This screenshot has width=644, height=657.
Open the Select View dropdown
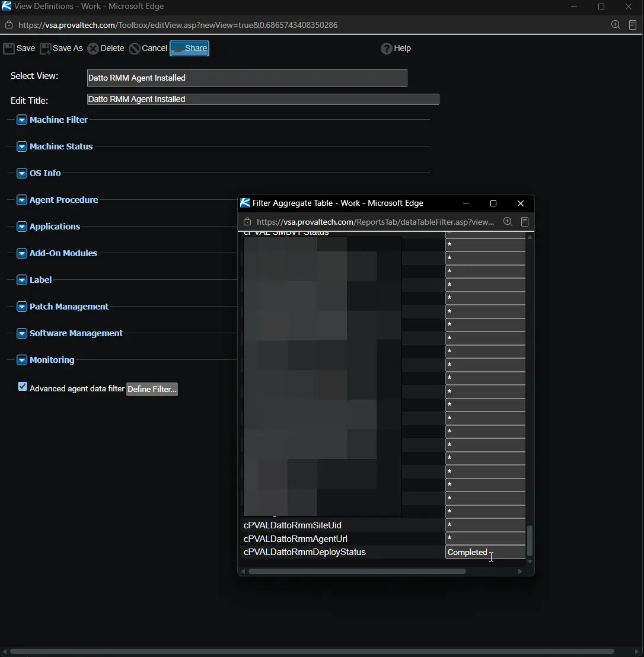point(247,78)
